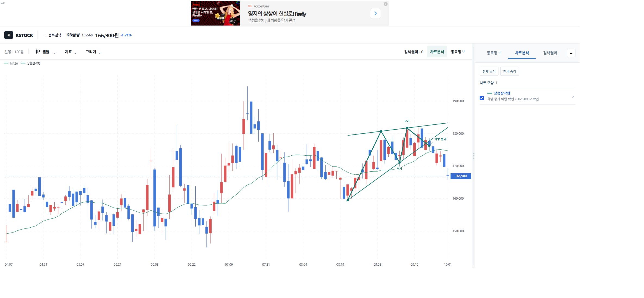The image size is (644, 298).
Task: Click the 차트 모양 1 section heading
Action: (488, 83)
